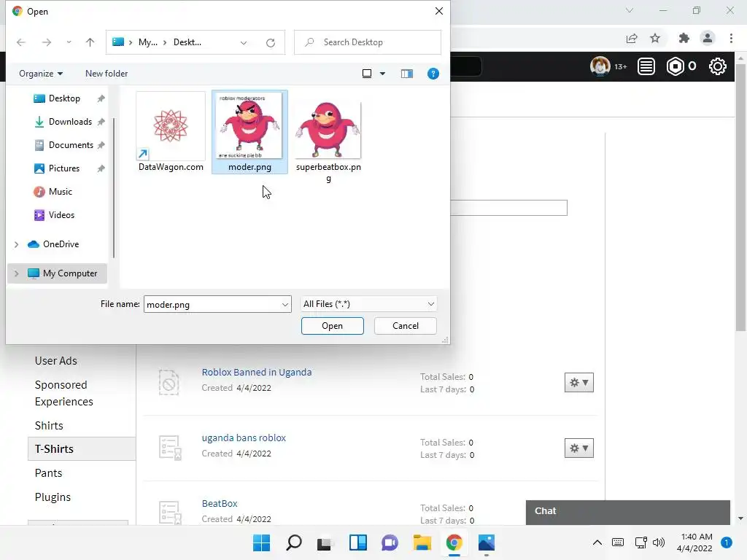Open dialog Help icon
The width and height of the screenshot is (747, 560).
(x=433, y=74)
